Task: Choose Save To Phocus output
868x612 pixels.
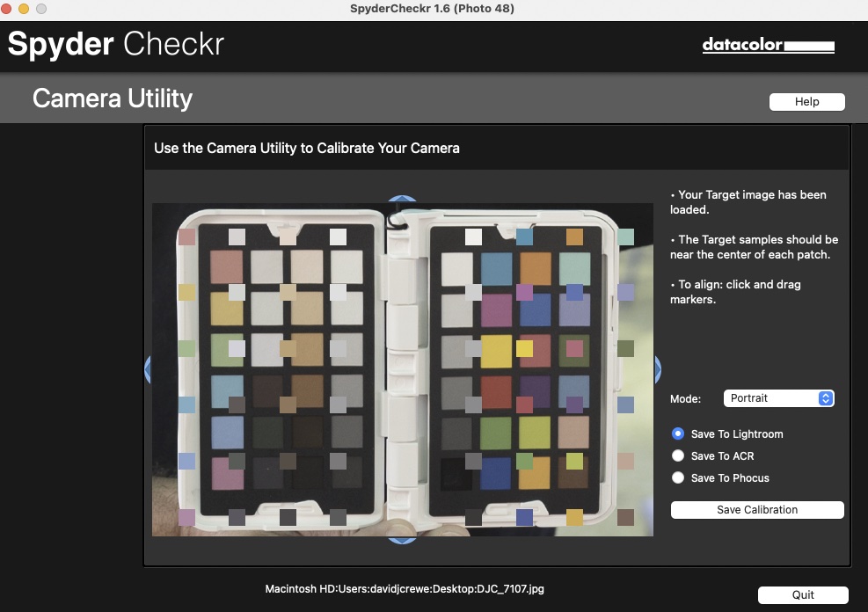Action: point(678,477)
